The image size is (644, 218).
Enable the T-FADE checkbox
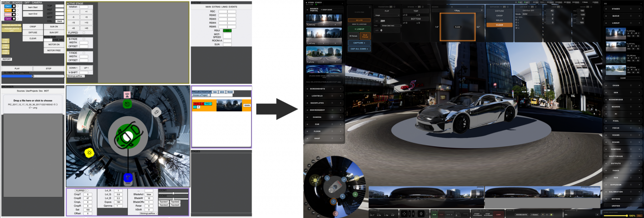(x=84, y=53)
